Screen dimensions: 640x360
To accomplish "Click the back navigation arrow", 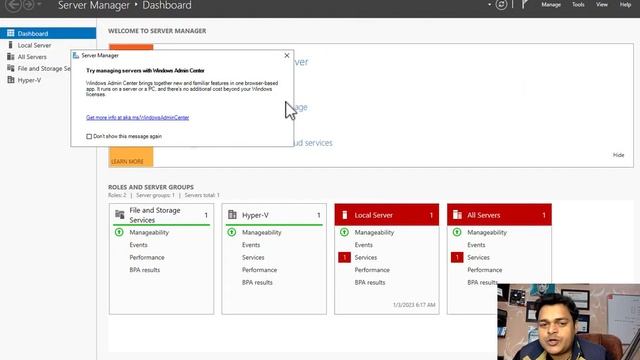I will click(13, 5).
